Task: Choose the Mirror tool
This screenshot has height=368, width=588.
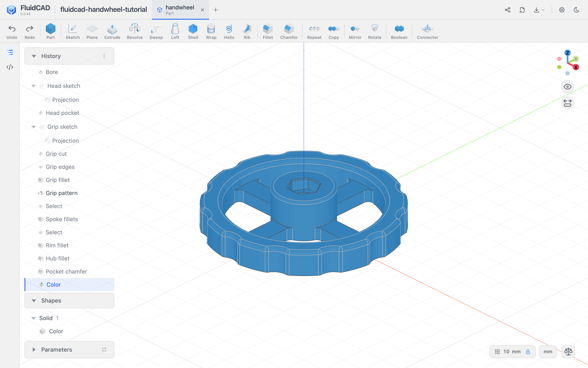Action: pyautogui.click(x=355, y=31)
